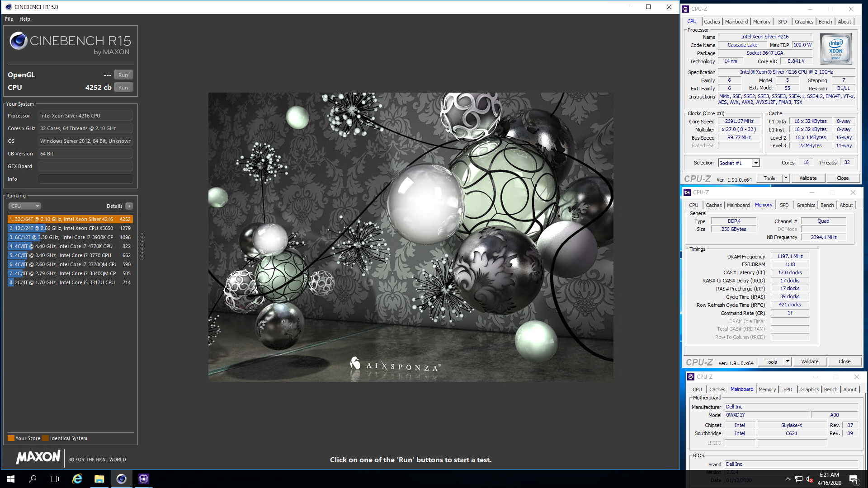The image size is (868, 488).
Task: Open the notification center icon
Action: [854, 479]
